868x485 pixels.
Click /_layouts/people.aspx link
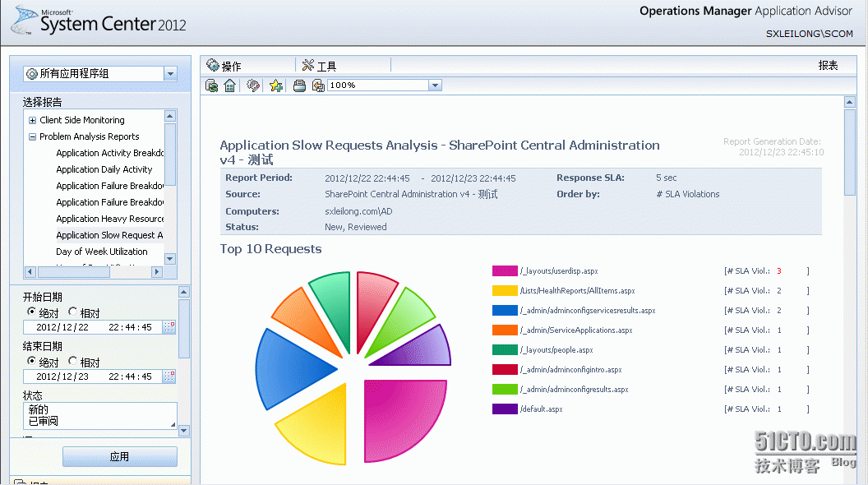(x=556, y=350)
